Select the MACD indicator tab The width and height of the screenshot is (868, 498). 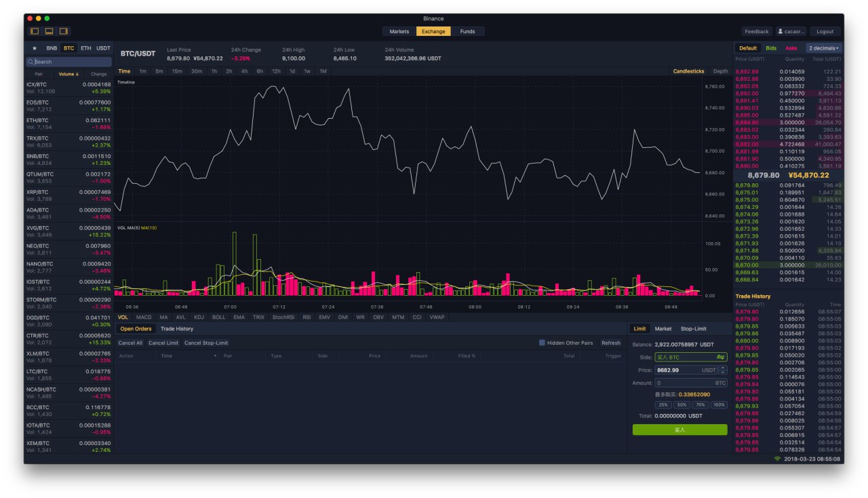144,317
